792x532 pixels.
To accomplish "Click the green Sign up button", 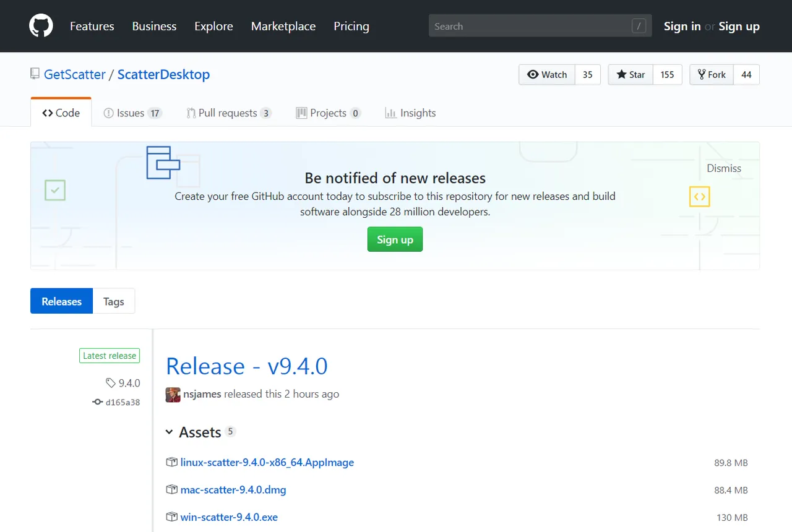I will (395, 239).
